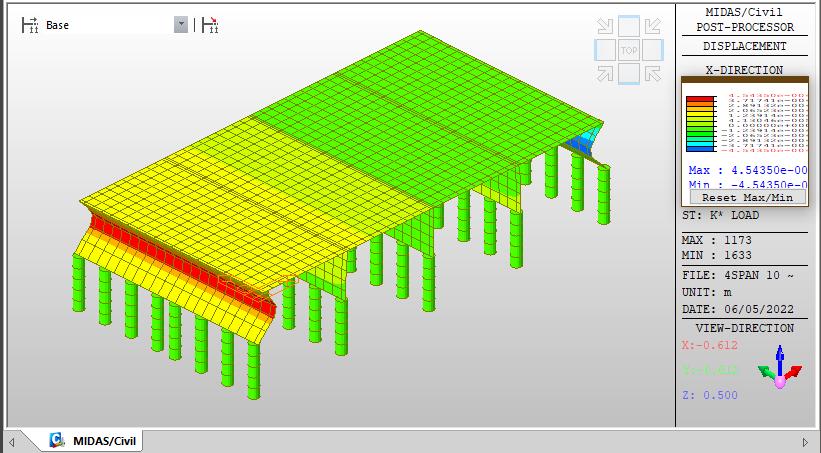
Task: Click view cube top-left diagonal arrow
Action: (605, 26)
